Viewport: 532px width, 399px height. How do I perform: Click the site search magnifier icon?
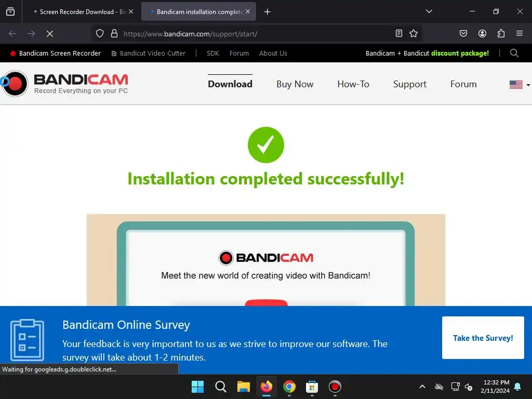(514, 54)
